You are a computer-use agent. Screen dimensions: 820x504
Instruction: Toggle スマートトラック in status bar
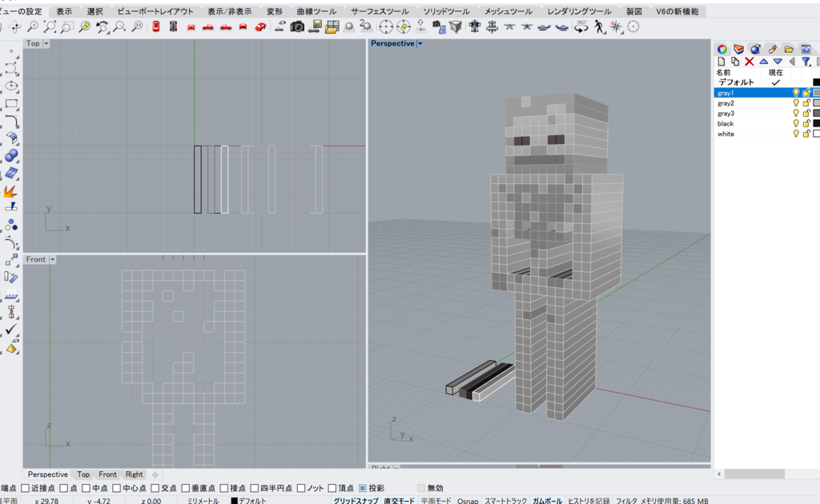tap(505, 500)
